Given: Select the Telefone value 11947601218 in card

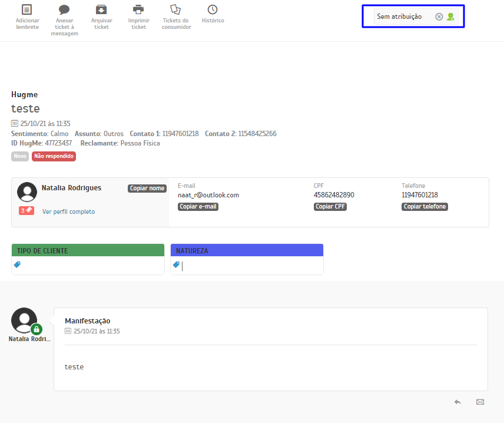Looking at the screenshot, I should [x=420, y=195].
